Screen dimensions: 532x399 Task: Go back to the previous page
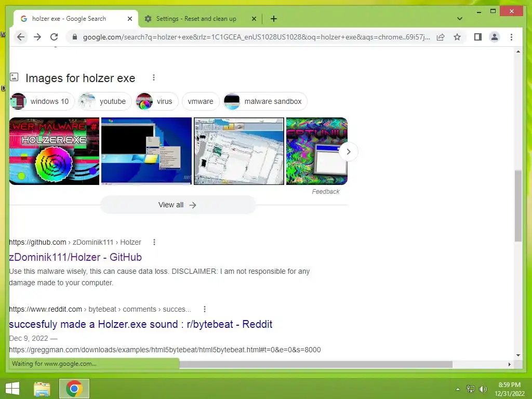21,37
